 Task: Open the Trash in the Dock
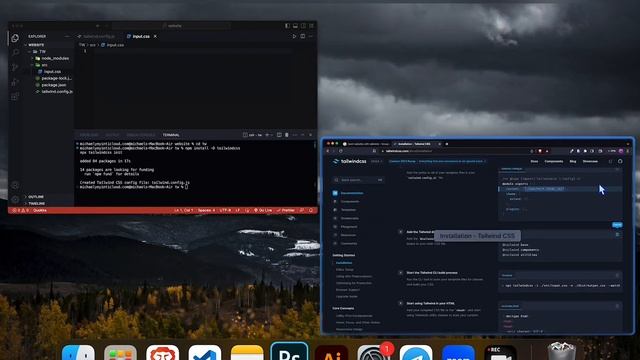pos(562,352)
